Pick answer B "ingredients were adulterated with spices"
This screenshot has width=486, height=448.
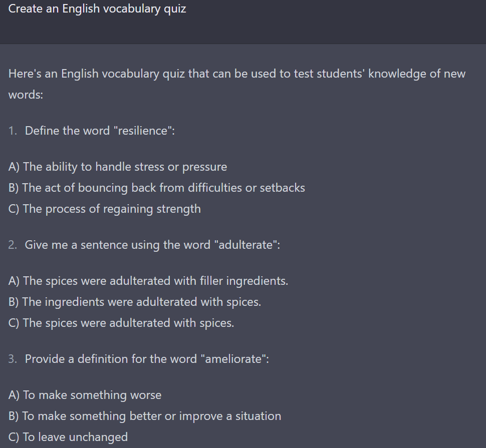tap(135, 302)
